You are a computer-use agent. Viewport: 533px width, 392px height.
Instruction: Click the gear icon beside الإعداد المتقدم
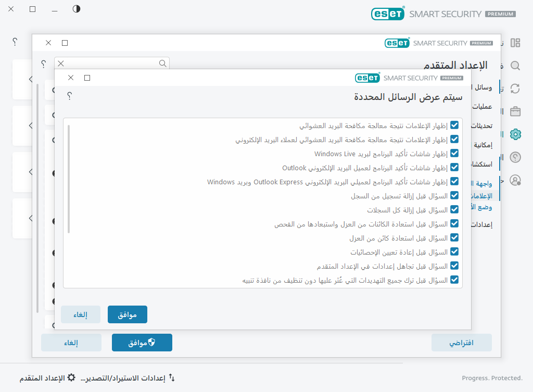point(70,377)
